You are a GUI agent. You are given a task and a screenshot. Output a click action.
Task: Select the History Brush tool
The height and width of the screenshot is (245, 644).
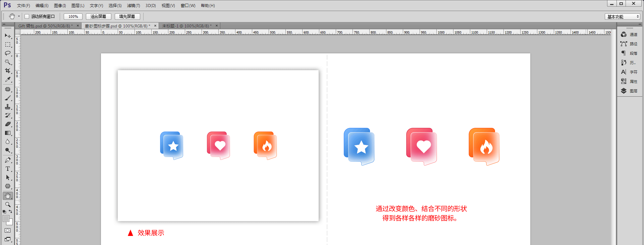tap(8, 115)
